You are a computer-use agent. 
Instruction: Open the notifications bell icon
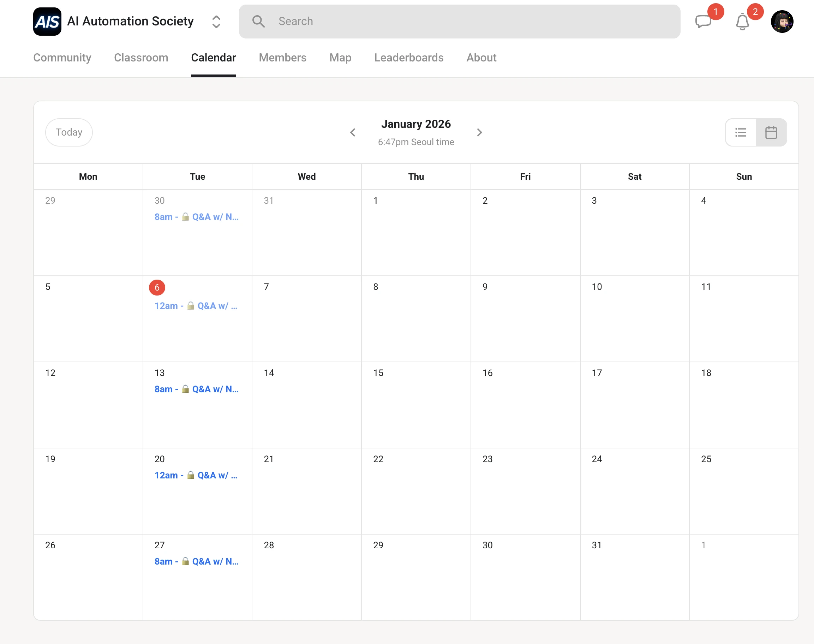coord(742,22)
